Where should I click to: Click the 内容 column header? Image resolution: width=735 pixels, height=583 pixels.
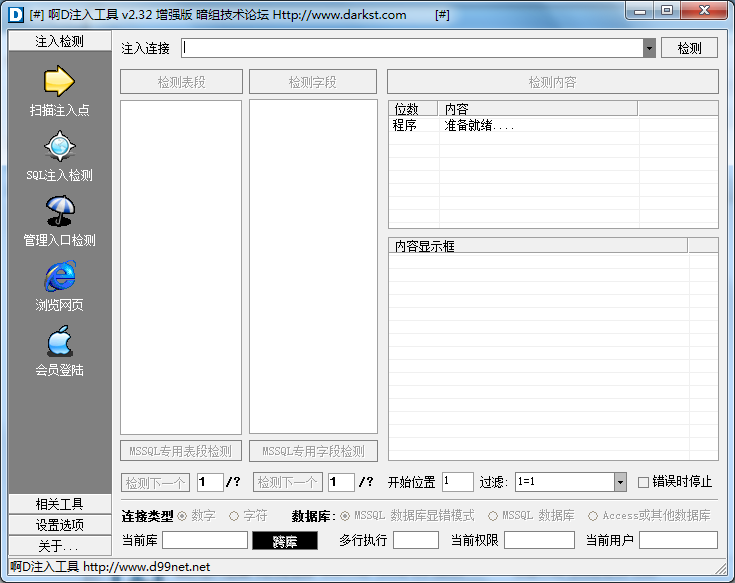(537, 109)
